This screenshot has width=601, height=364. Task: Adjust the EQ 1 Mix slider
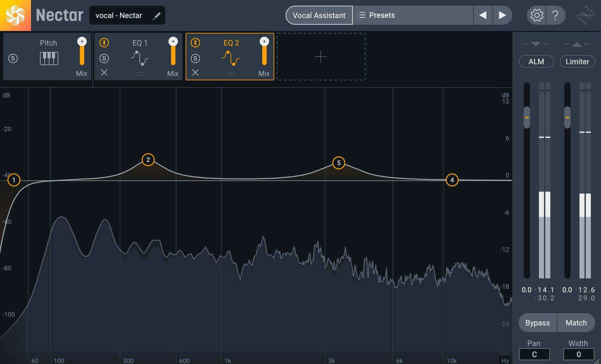(x=173, y=51)
